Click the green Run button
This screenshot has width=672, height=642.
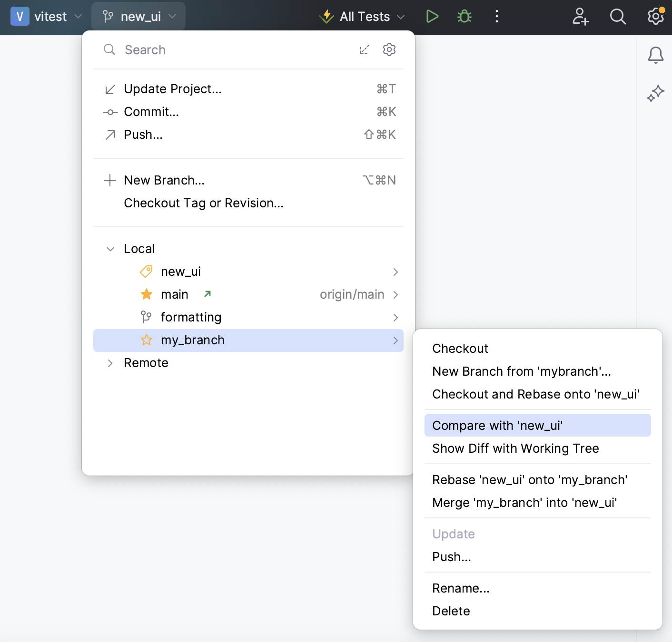[x=432, y=17]
